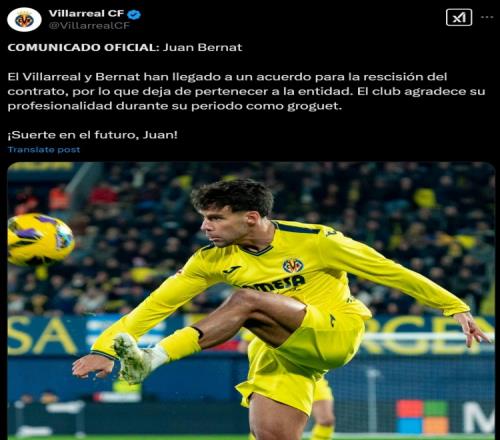Click the Villarreal crest on the jersey
The image size is (500, 440).
(x=293, y=266)
